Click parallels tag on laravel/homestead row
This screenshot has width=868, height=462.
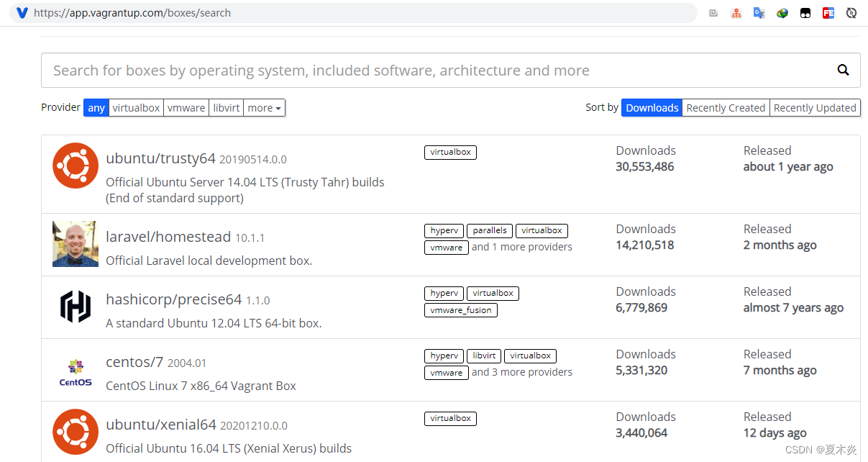[489, 231]
